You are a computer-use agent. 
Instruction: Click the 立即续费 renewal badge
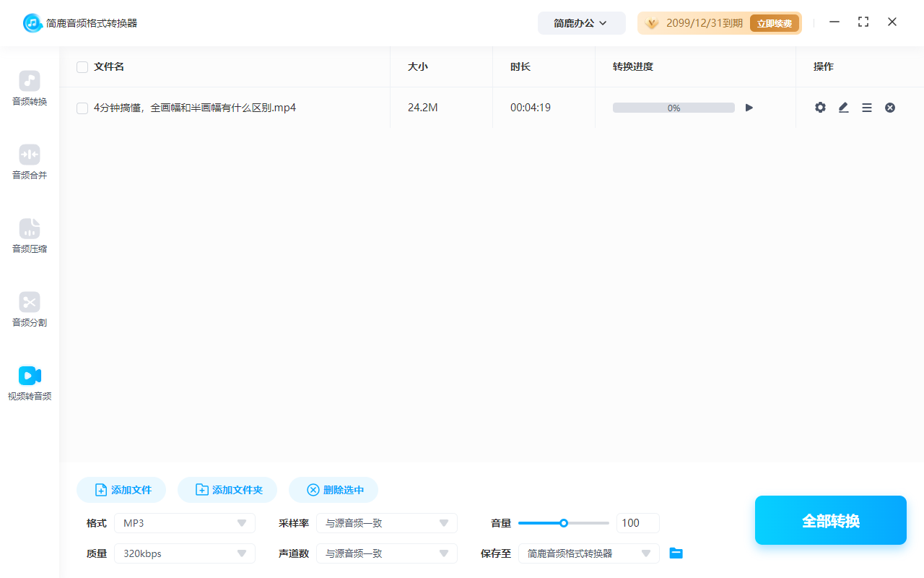774,22
